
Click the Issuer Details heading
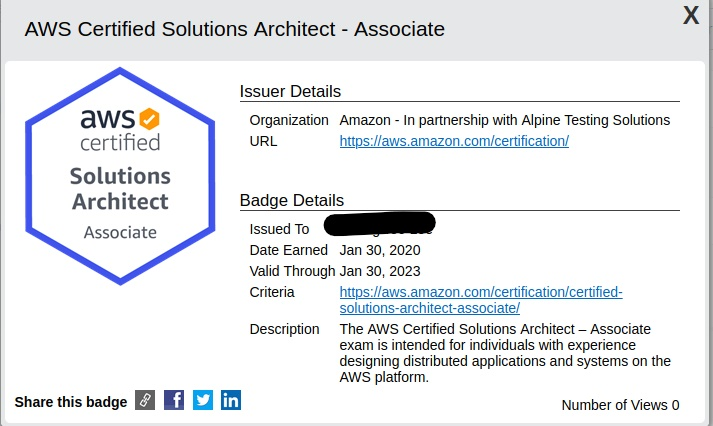[x=290, y=91]
